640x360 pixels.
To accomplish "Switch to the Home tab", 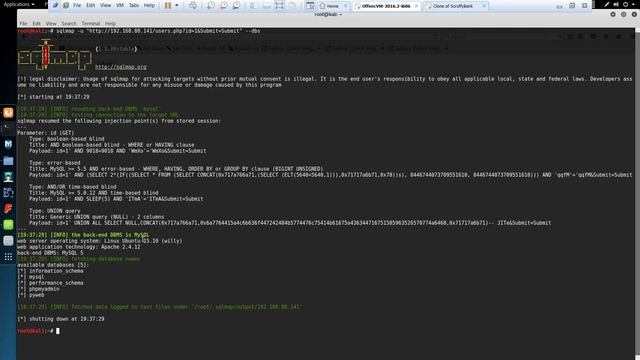I will point(331,6).
